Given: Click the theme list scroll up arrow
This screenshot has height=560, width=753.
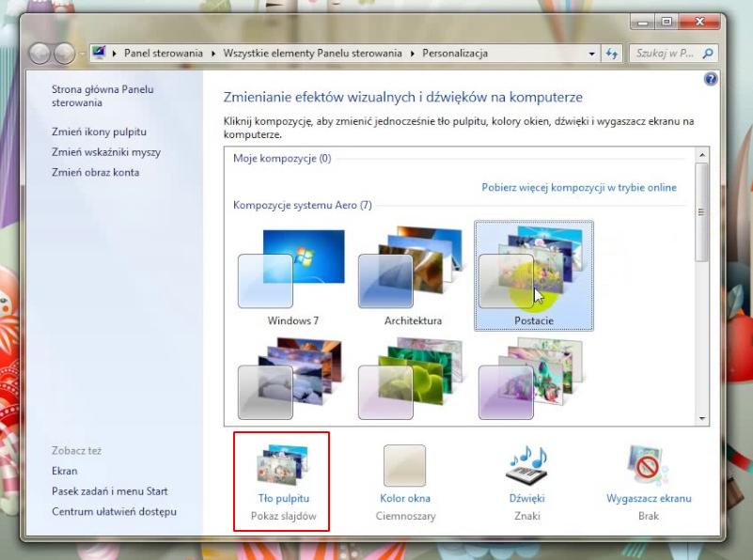Looking at the screenshot, I should (702, 154).
